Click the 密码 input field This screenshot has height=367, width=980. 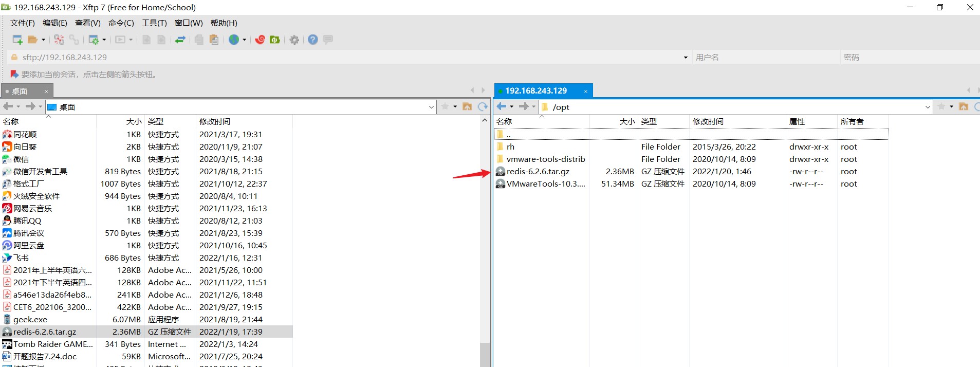pos(910,58)
